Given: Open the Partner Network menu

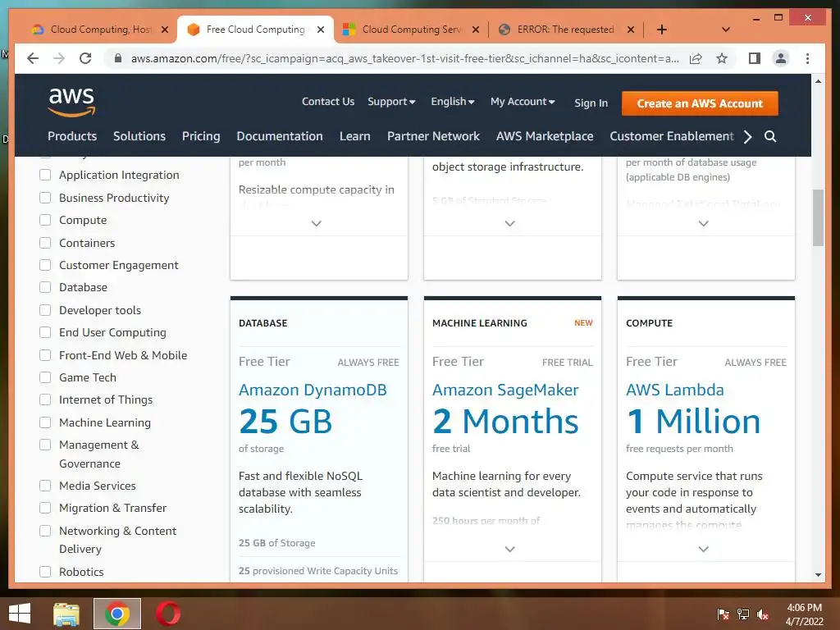Looking at the screenshot, I should point(433,136).
